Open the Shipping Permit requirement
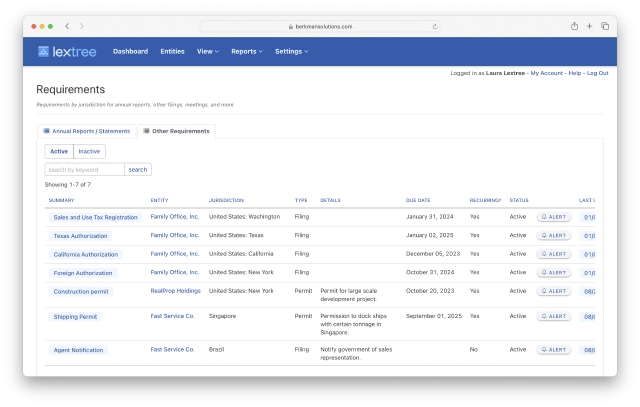 click(x=76, y=317)
